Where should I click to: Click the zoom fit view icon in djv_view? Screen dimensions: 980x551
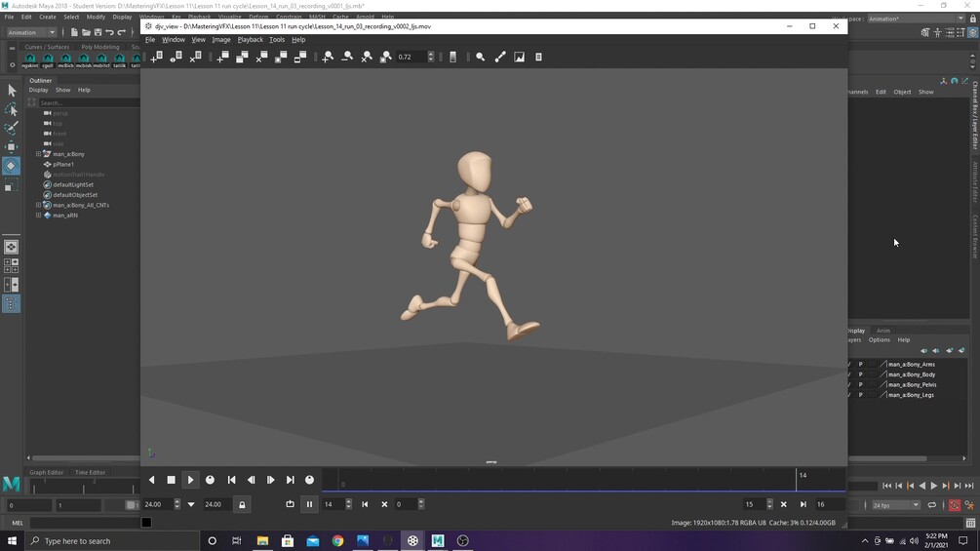[x=385, y=57]
